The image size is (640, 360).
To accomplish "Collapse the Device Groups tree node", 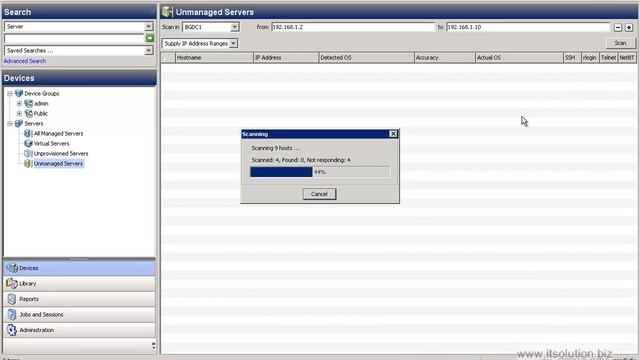I will 9,93.
